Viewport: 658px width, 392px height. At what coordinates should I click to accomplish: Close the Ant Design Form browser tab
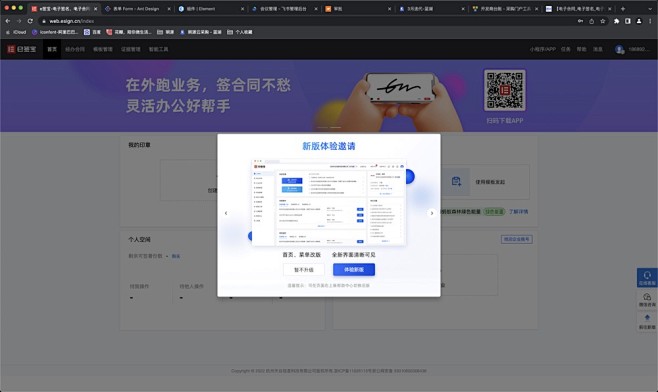pos(169,8)
